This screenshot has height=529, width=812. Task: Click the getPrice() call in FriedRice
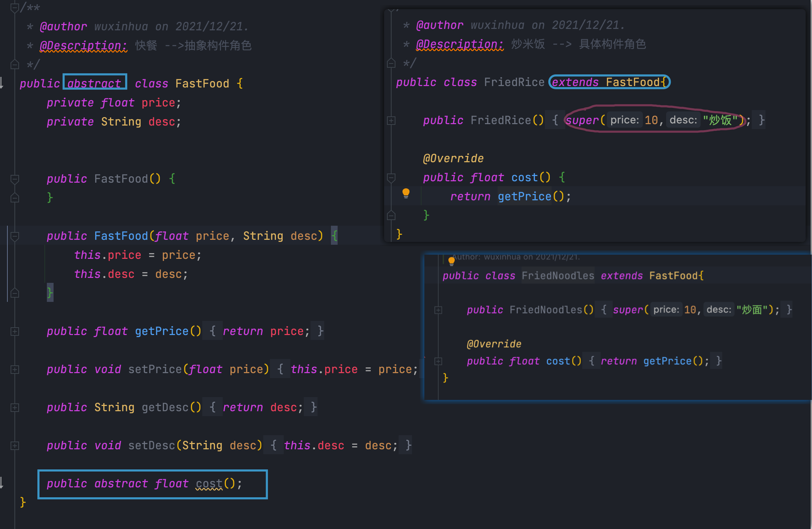[524, 196]
